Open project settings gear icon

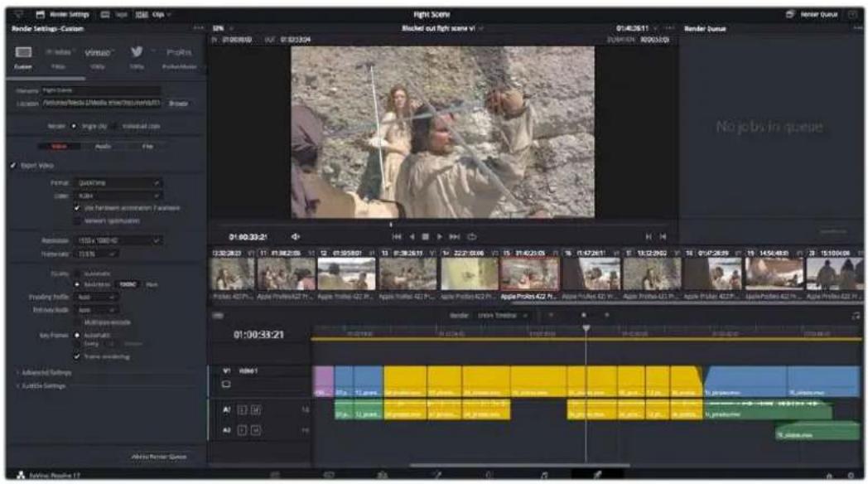[851, 475]
